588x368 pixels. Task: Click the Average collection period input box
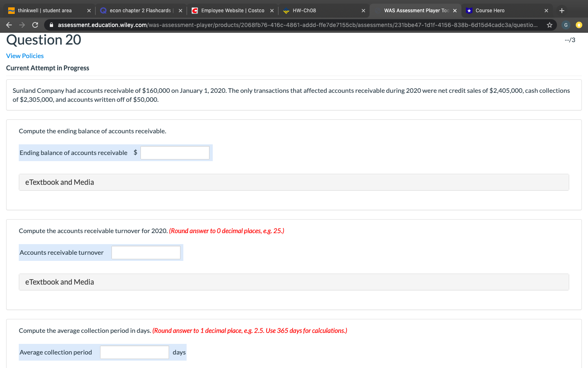click(x=134, y=352)
